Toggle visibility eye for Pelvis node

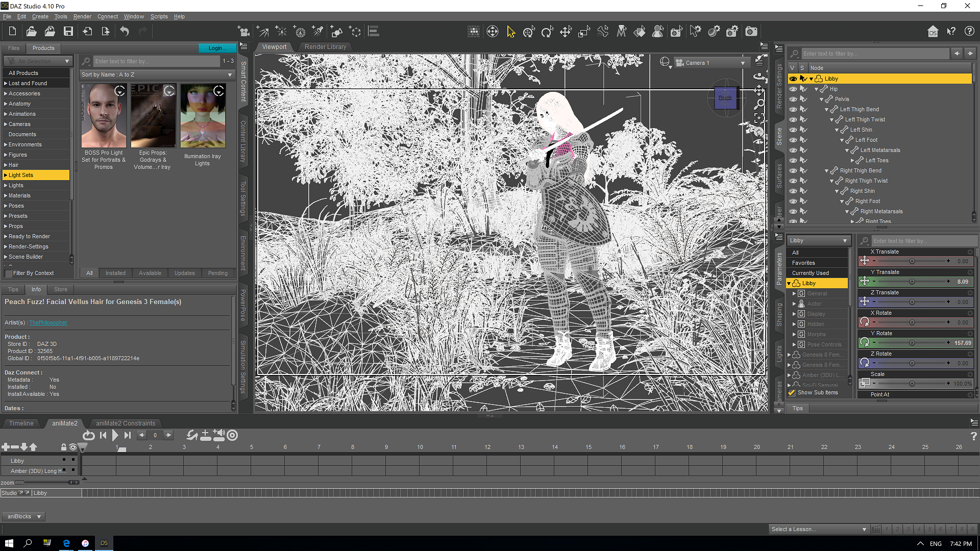793,99
